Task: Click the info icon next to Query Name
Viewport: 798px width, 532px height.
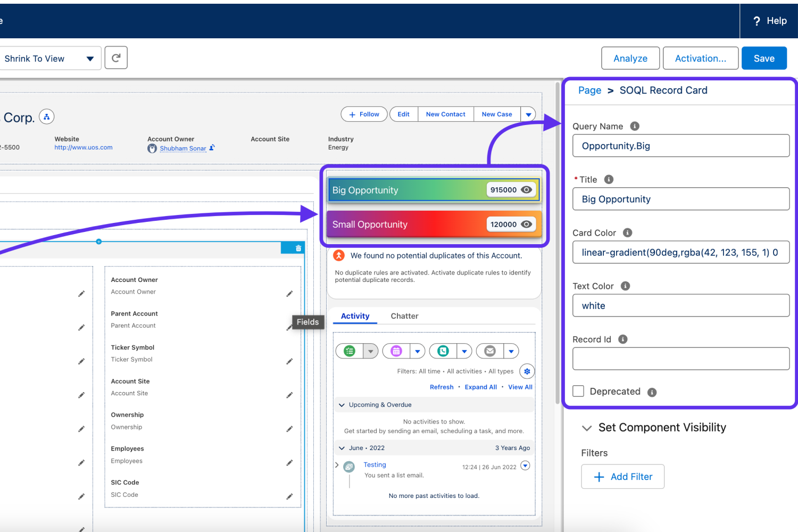Action: pos(635,126)
